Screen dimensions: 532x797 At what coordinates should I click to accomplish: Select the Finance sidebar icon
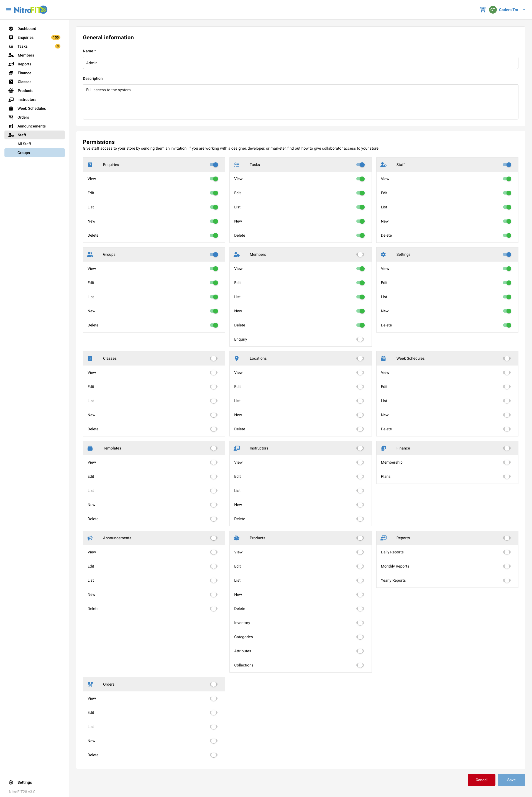11,73
